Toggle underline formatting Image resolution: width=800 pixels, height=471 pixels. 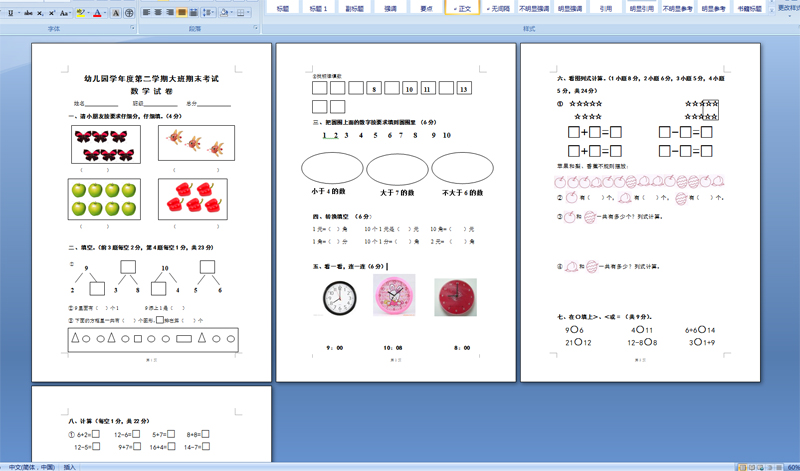tap(10, 13)
